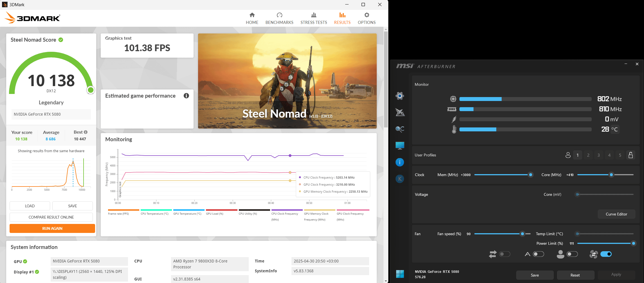Click the SAVE button in 3DMark
The image size is (644, 283).
73,206
